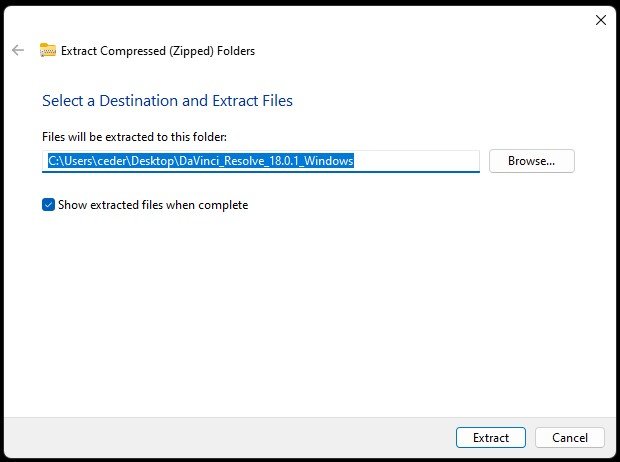Screen dimensions: 620x462
Task: Uncheck Show extracted files when complete
Action: coord(48,204)
